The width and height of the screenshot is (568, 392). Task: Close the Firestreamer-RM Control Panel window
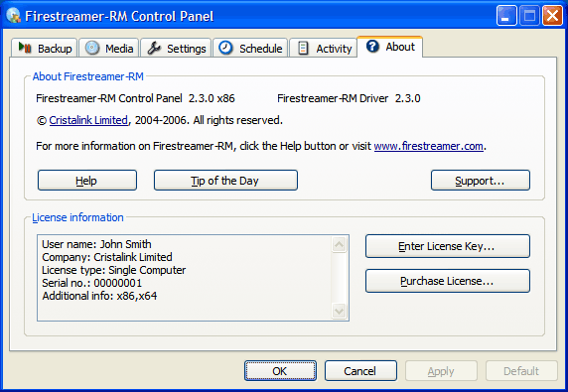(552, 16)
